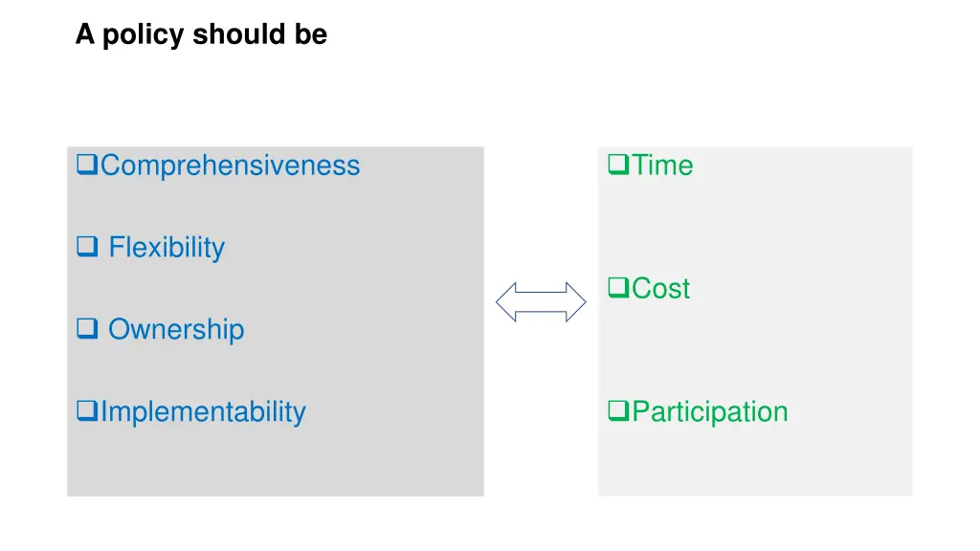The image size is (980, 551).
Task: Click the word 'policy' in the slide title
Action: point(145,35)
